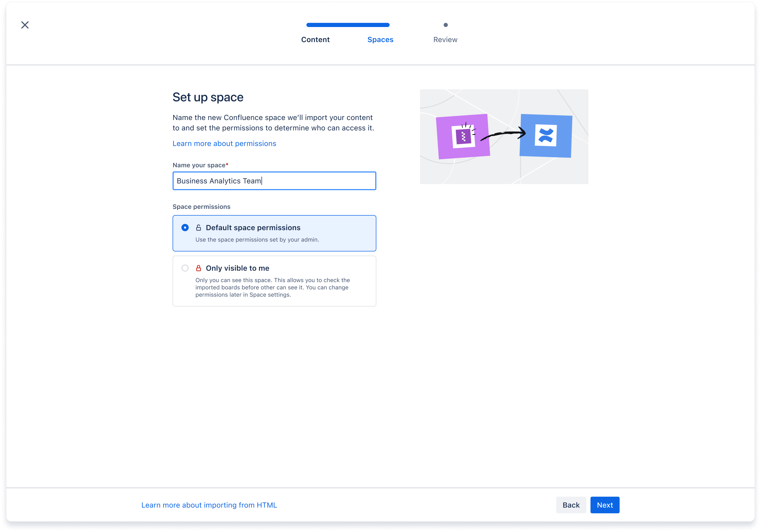
Task: Click the Back button
Action: [x=571, y=505]
